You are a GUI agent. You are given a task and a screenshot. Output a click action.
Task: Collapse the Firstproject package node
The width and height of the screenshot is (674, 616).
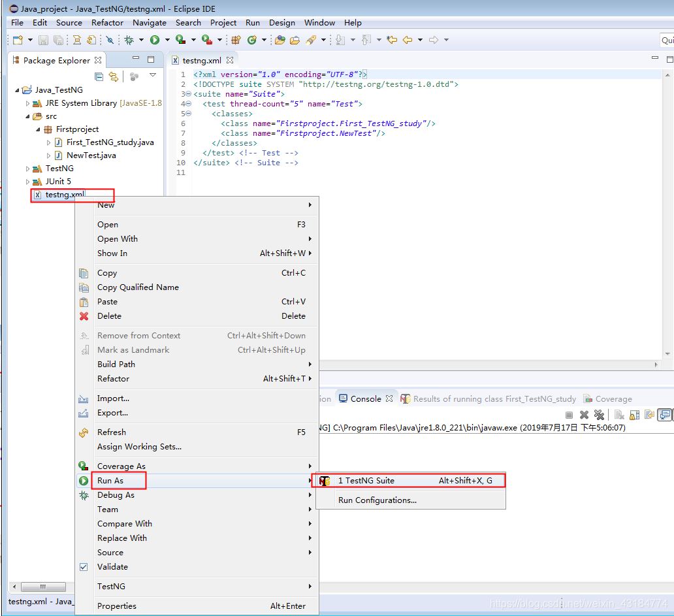(x=38, y=129)
